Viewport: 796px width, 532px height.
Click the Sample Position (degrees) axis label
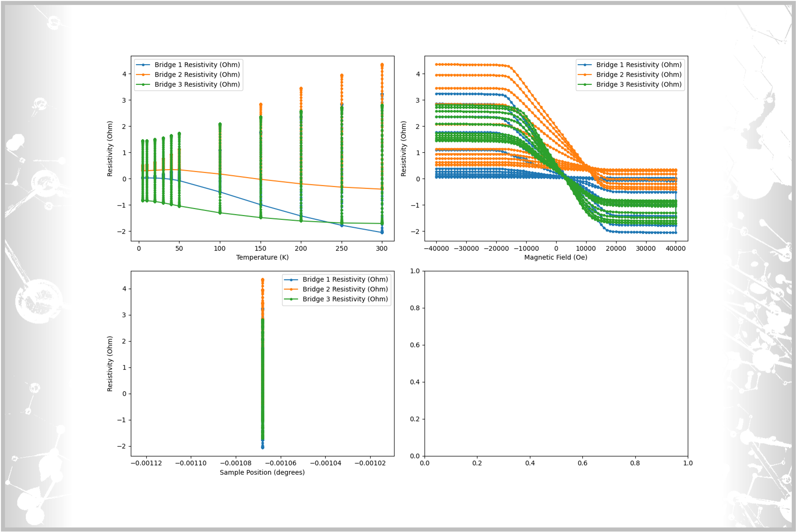[x=262, y=473]
